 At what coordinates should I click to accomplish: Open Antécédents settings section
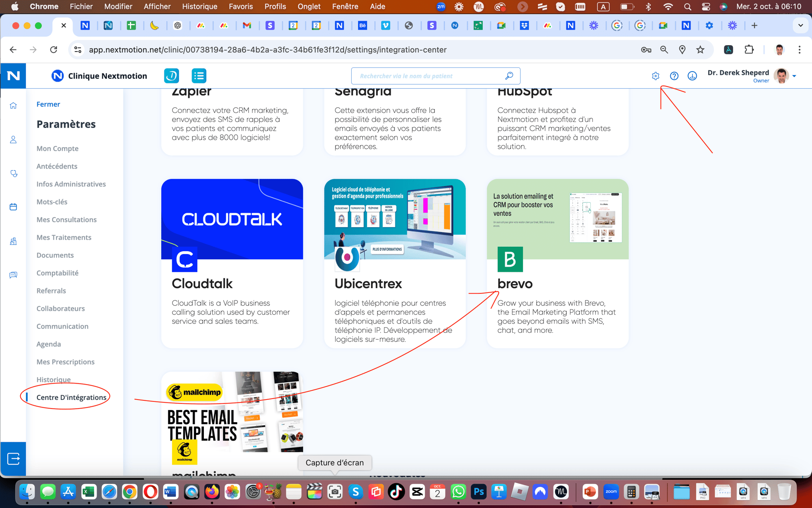pos(57,166)
